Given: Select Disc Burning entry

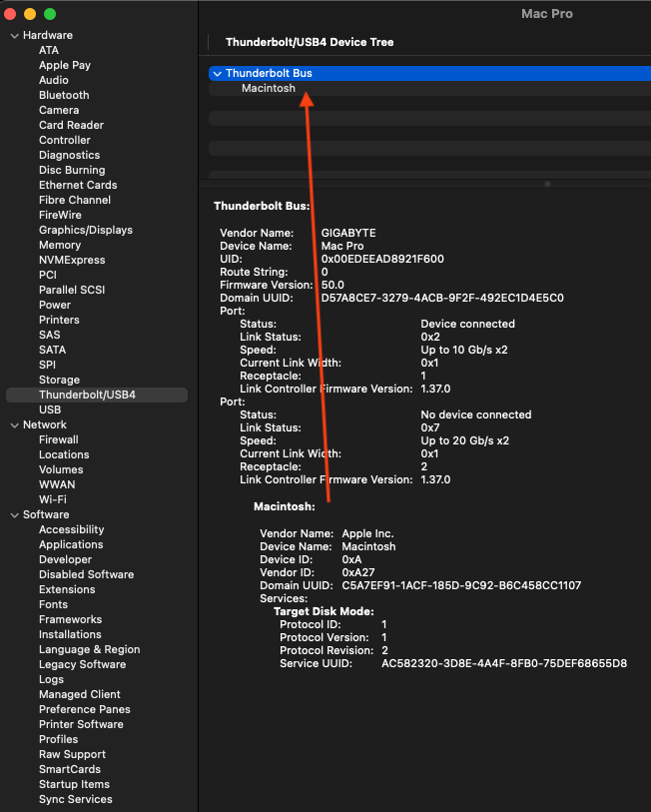Looking at the screenshot, I should (72, 171).
